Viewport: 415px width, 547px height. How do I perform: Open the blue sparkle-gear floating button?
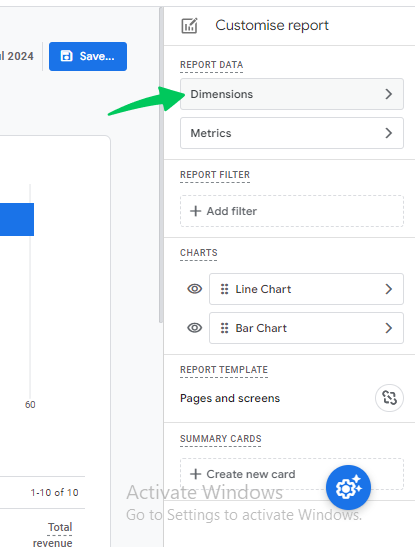point(348,487)
